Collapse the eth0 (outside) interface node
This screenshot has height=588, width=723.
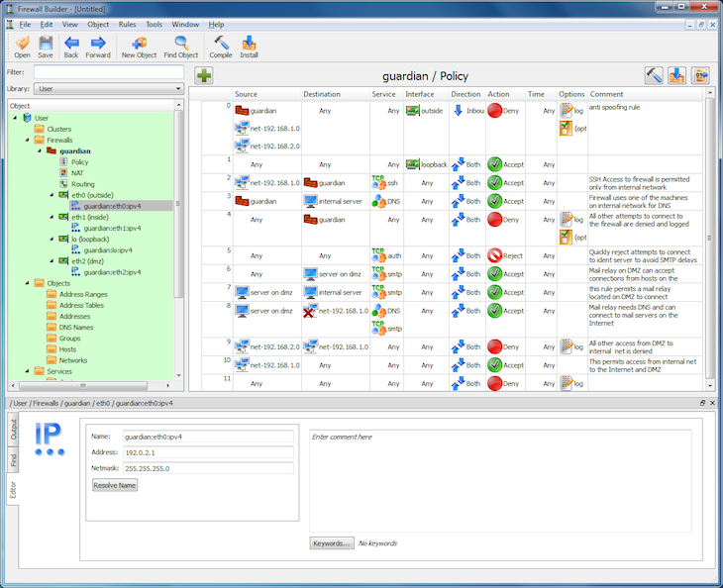coord(50,195)
